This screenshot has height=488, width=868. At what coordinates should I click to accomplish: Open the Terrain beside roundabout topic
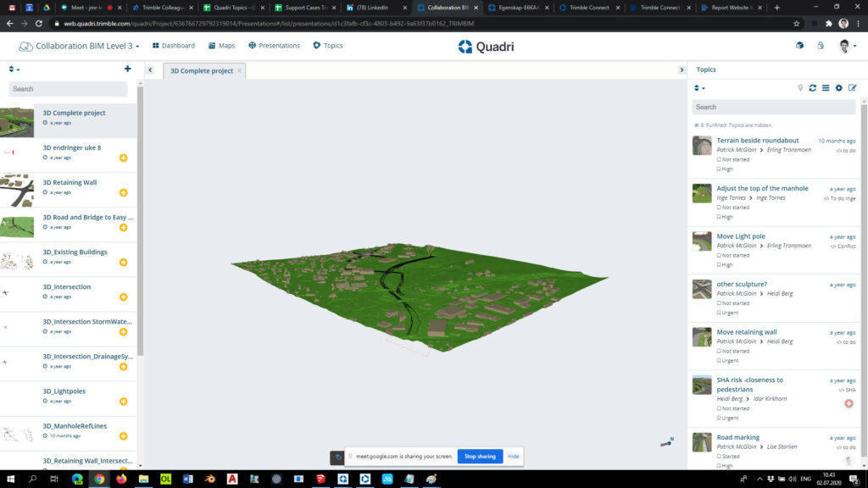tap(757, 141)
